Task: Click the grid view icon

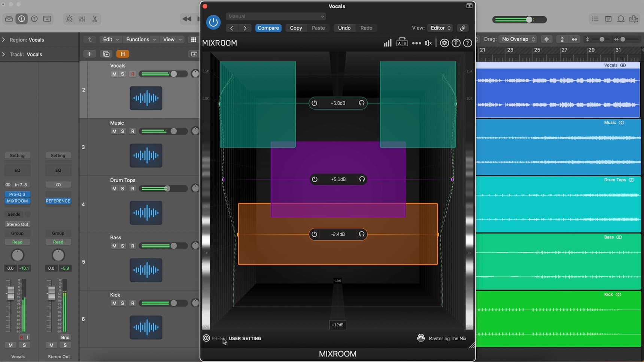Action: [194, 40]
